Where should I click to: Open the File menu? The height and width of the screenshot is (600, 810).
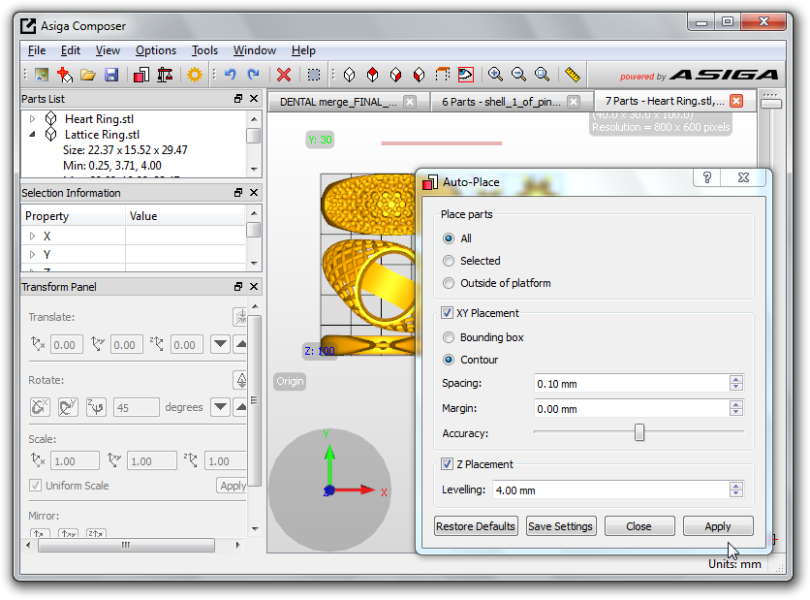pos(37,51)
